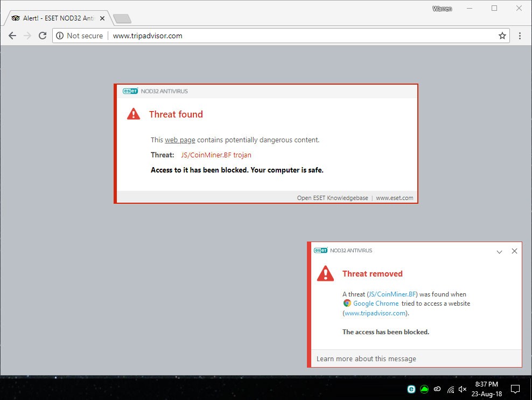Click ESET logo in Threat found panel
Screen dimensions: 532x400
[x=130, y=91]
